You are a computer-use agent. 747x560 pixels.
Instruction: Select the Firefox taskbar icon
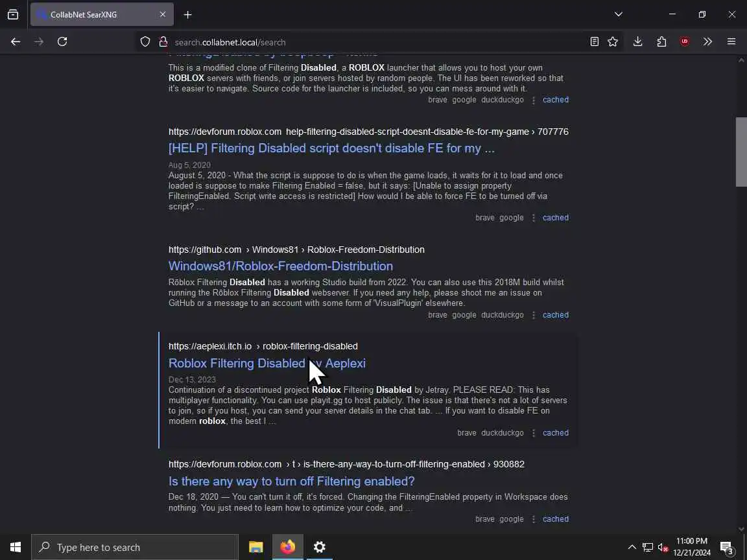tap(288, 547)
